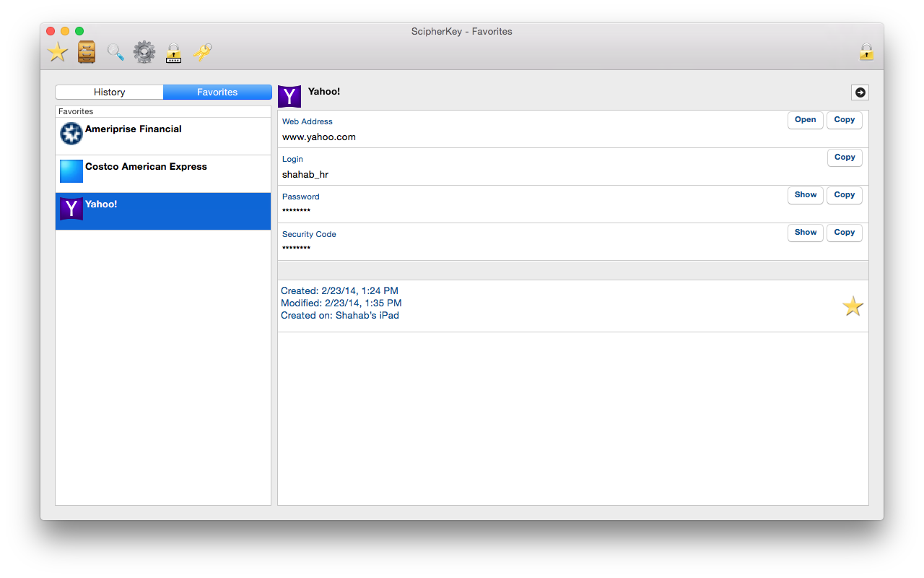The width and height of the screenshot is (924, 578).
Task: Click the padlock with password field icon
Action: point(173,53)
